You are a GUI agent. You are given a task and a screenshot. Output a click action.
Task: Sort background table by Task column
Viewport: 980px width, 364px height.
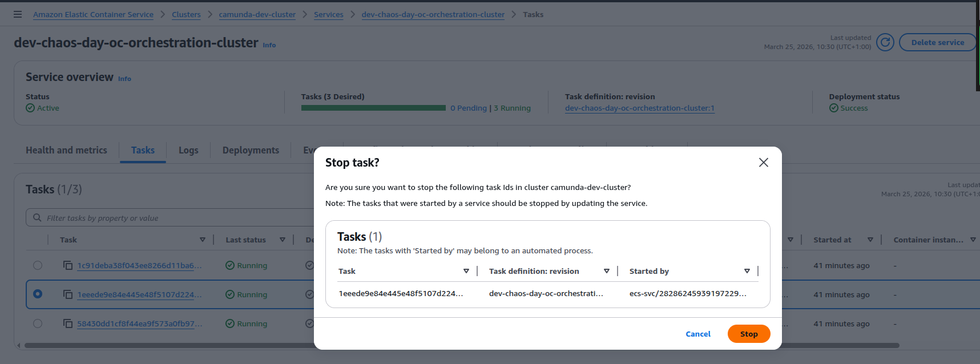pyautogui.click(x=203, y=240)
